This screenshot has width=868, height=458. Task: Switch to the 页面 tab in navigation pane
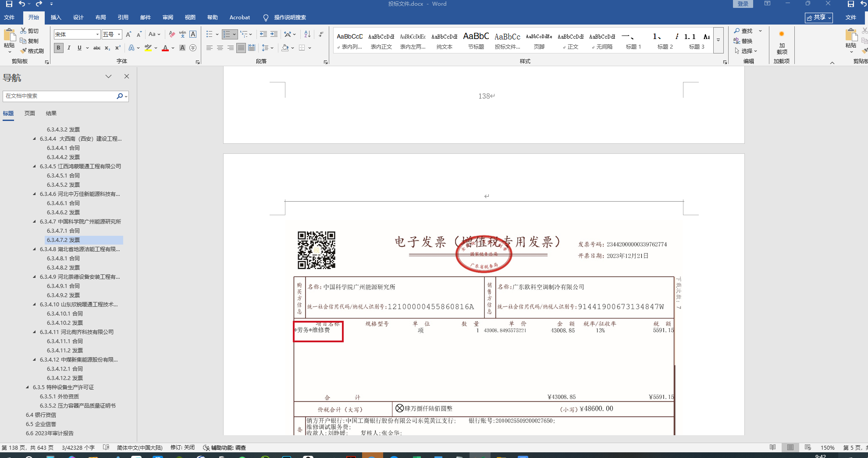point(30,113)
